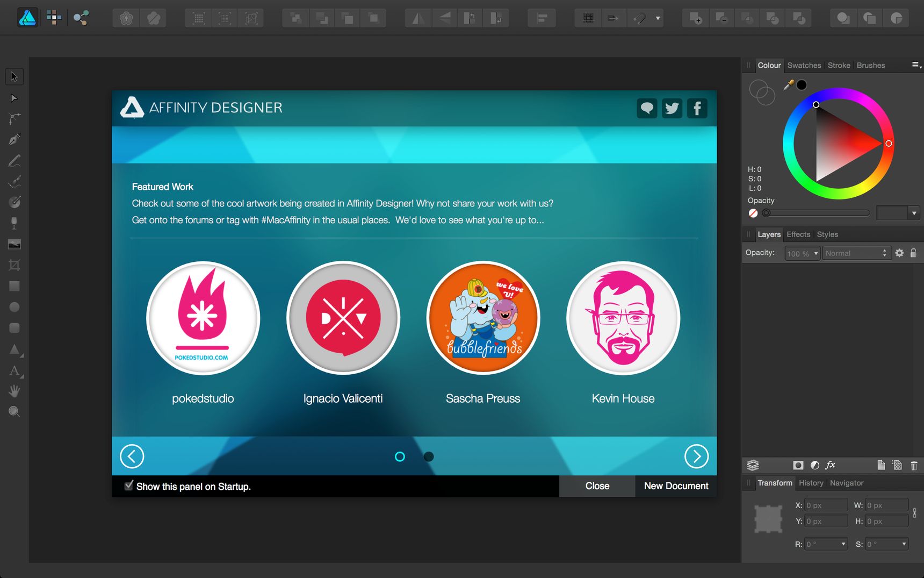The image size is (924, 578).
Task: Click the colour picker eyedropper
Action: coord(789,85)
